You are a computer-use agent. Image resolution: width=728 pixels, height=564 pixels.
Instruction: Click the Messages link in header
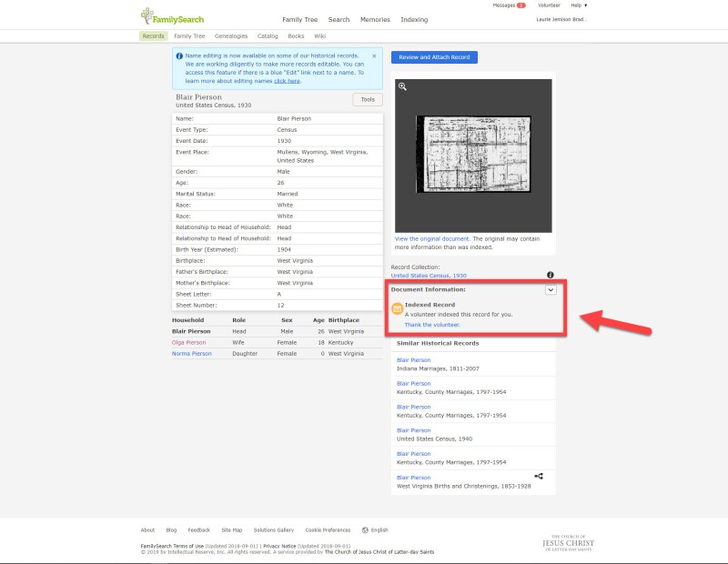point(504,5)
